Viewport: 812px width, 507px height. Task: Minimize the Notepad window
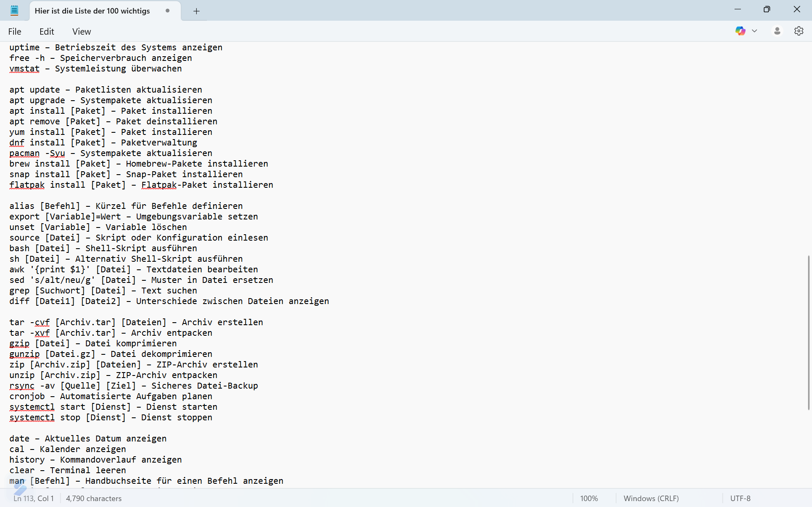point(738,9)
